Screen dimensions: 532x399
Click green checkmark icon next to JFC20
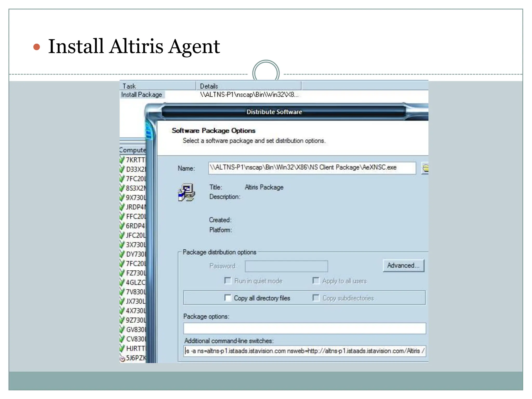point(122,235)
